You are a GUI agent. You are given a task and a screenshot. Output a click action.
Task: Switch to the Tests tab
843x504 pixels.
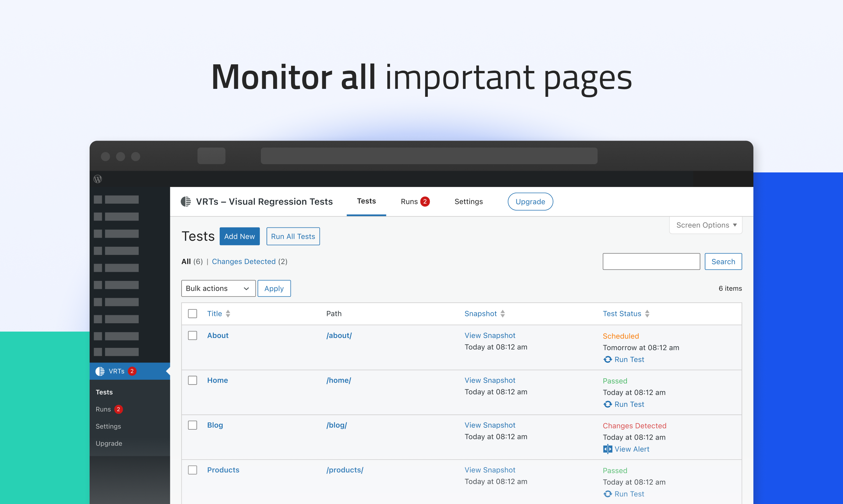366,201
